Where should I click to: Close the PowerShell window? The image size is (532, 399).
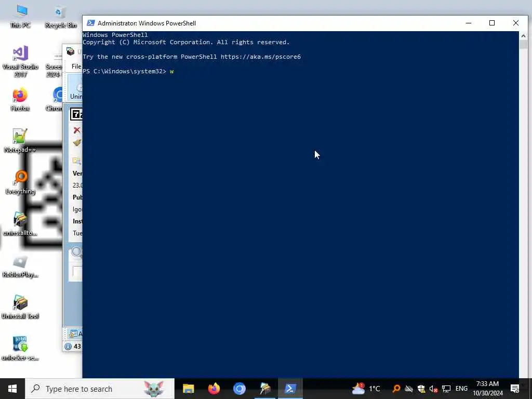click(x=516, y=23)
